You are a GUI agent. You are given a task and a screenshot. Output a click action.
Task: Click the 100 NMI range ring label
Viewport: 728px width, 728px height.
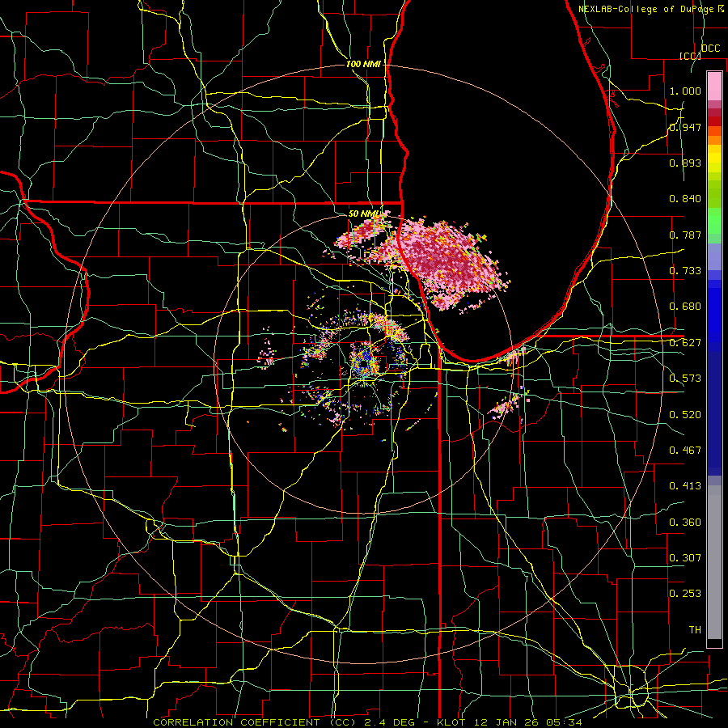[x=363, y=64]
